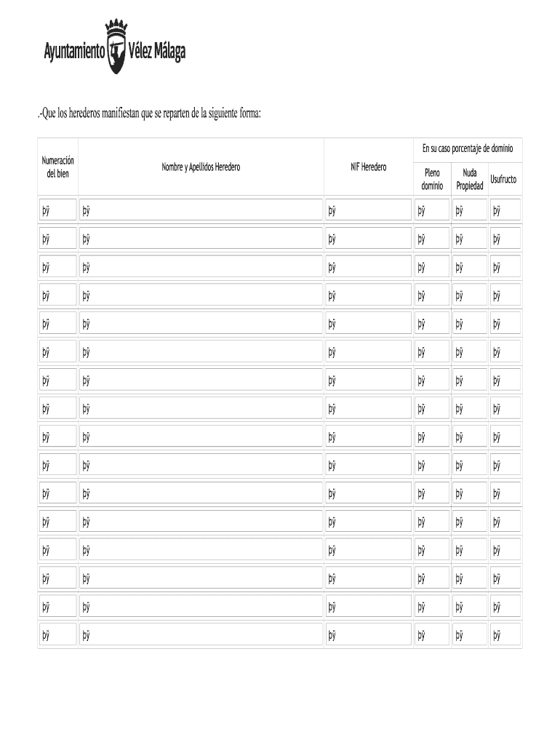Click last row NIF Heredero field

[x=368, y=635]
